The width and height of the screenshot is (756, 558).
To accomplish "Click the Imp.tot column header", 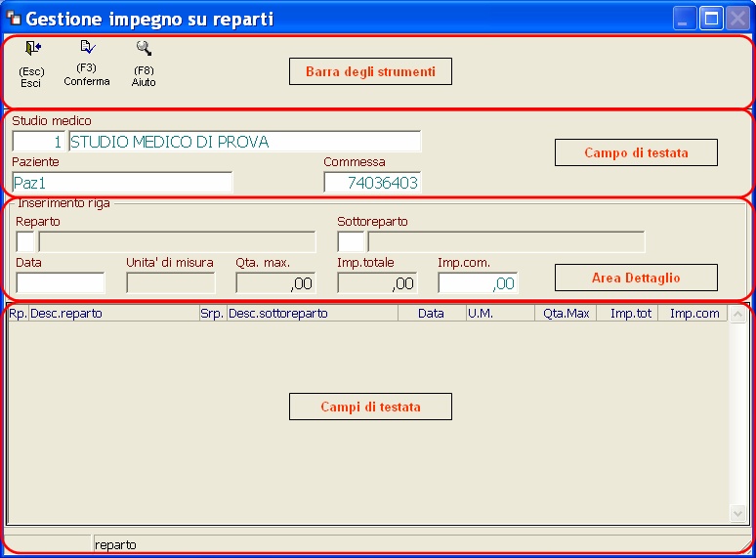I will 627,314.
